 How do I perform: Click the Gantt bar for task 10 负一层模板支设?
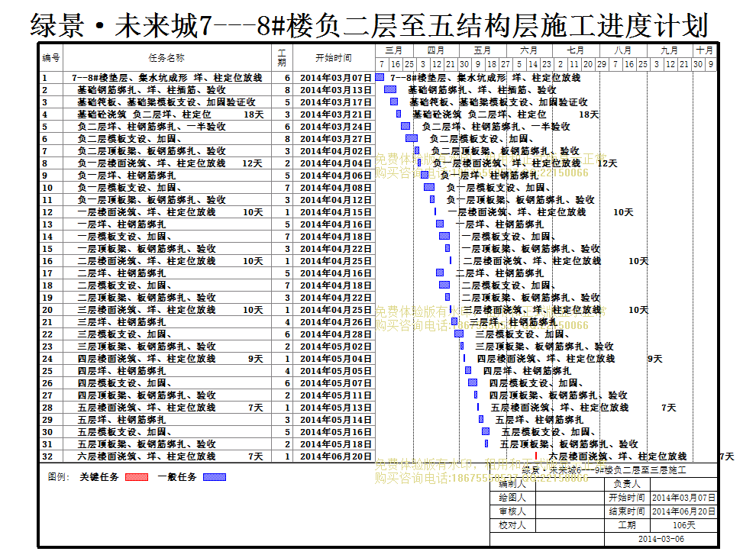[x=428, y=187]
